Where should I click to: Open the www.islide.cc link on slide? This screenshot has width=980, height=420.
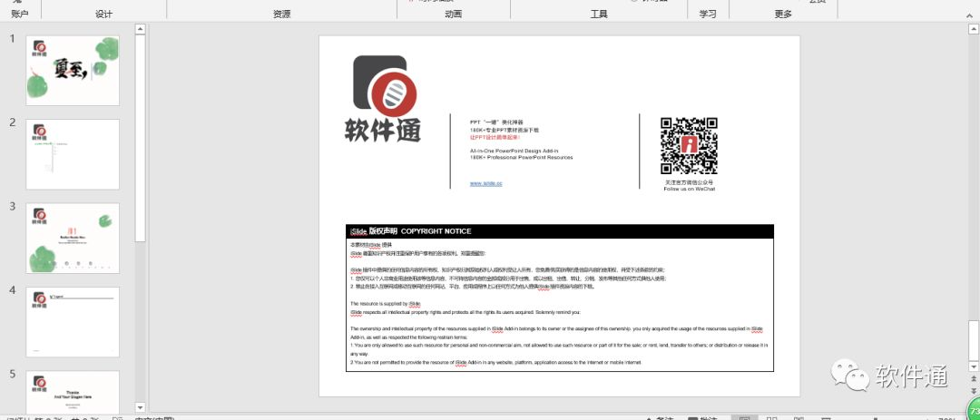[x=485, y=183]
